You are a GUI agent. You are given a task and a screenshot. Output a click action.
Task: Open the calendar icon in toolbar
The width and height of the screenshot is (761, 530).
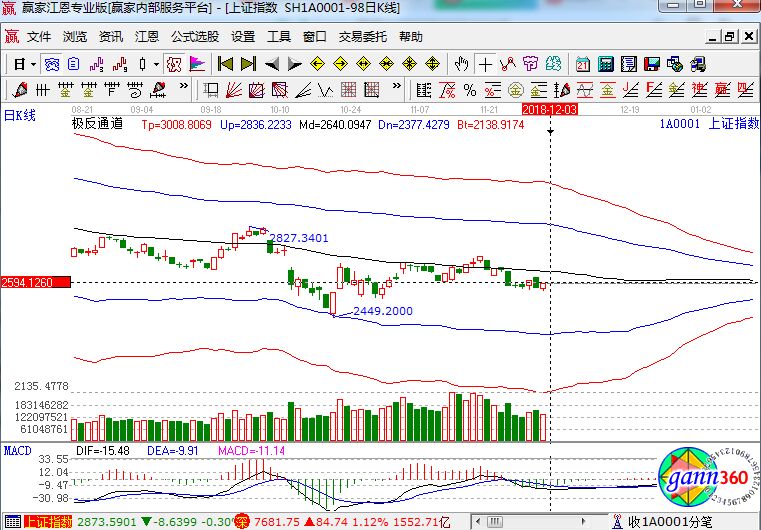[582, 64]
